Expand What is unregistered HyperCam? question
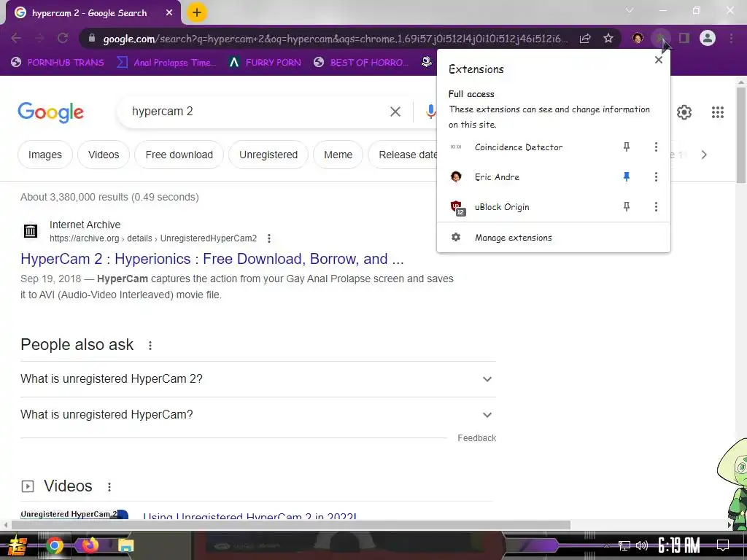Image resolution: width=747 pixels, height=560 pixels. click(258, 415)
